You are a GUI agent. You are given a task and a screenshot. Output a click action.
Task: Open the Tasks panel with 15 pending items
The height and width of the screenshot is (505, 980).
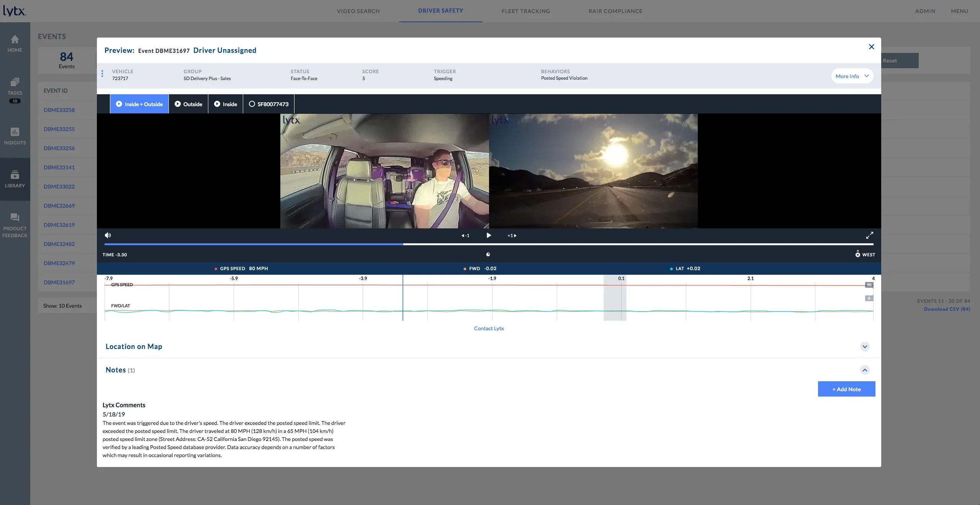click(15, 87)
